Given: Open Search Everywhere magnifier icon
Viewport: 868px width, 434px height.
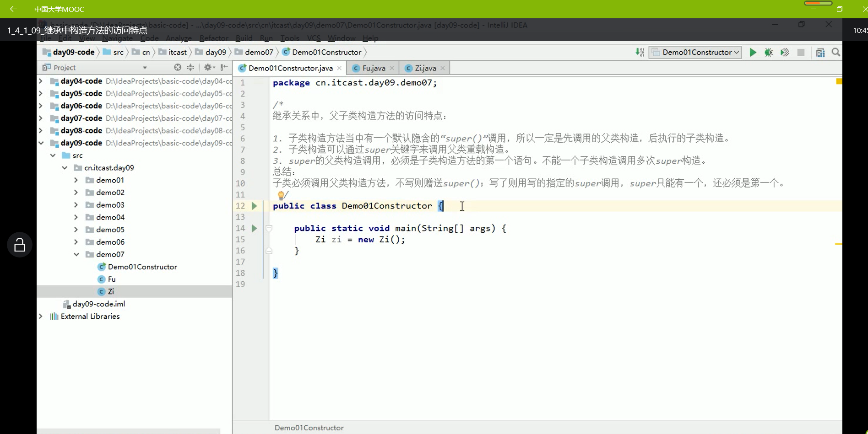Looking at the screenshot, I should click(836, 52).
